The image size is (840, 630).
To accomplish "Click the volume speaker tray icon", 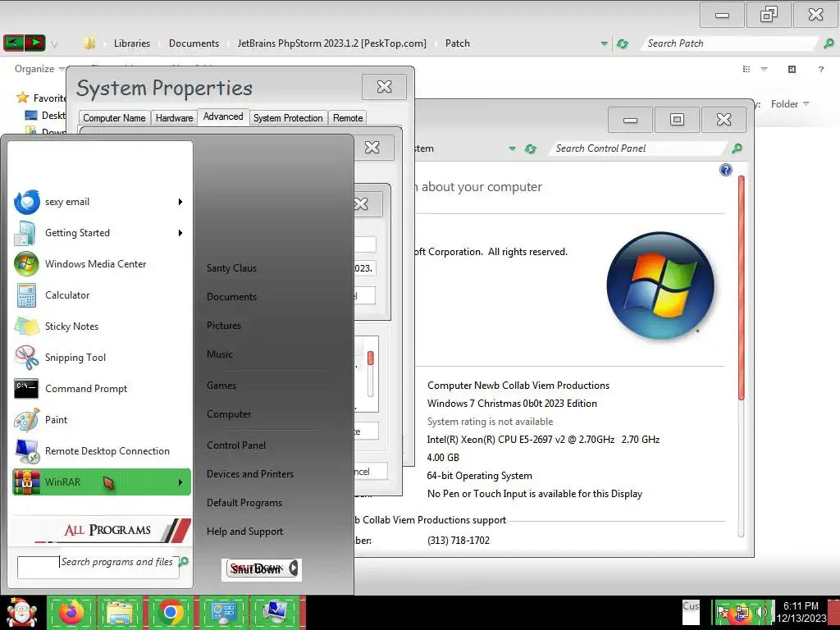I will tap(760, 612).
